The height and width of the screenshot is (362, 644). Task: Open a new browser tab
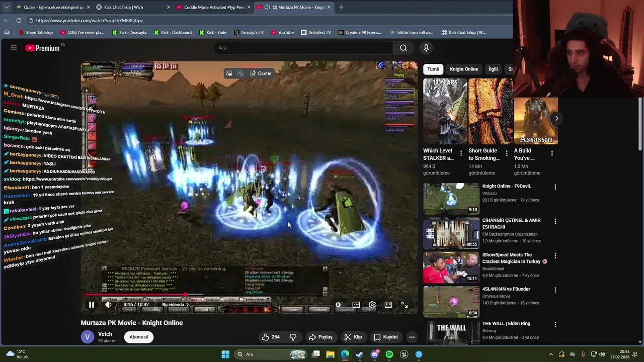(341, 7)
